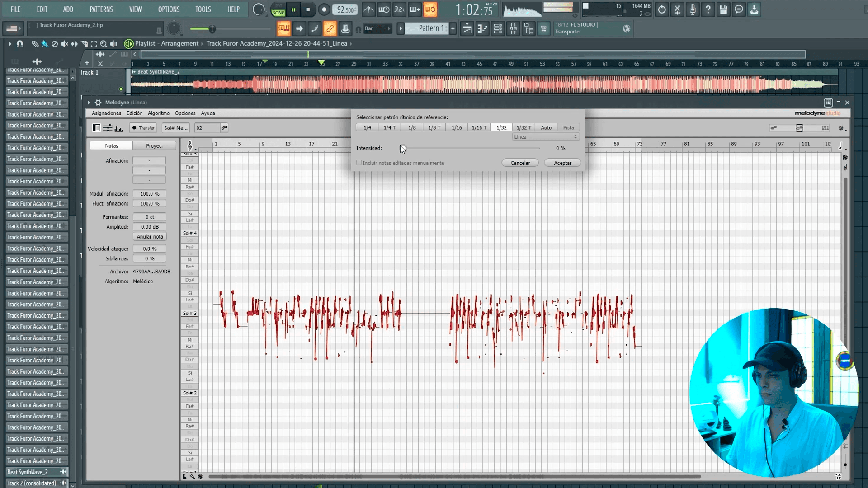Viewport: 868px width, 488px height.
Task: Enable Incluir notas editadas manualmente checkbox
Action: point(359,163)
